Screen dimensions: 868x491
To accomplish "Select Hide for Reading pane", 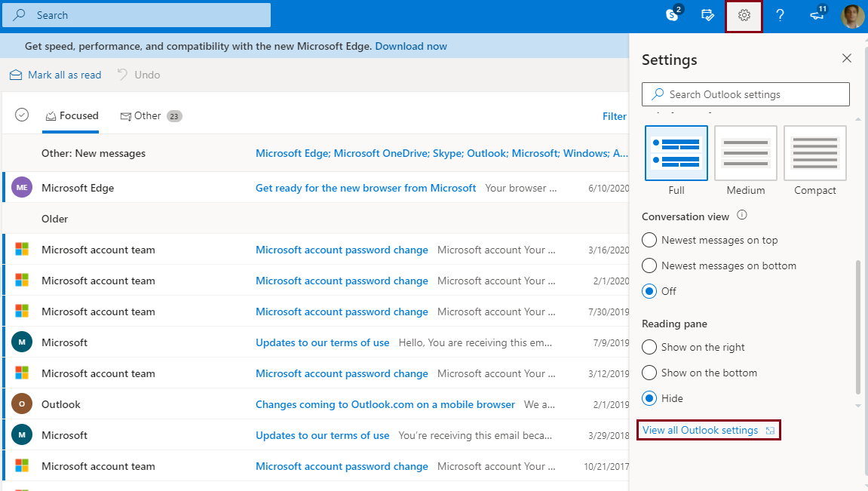I will [649, 398].
